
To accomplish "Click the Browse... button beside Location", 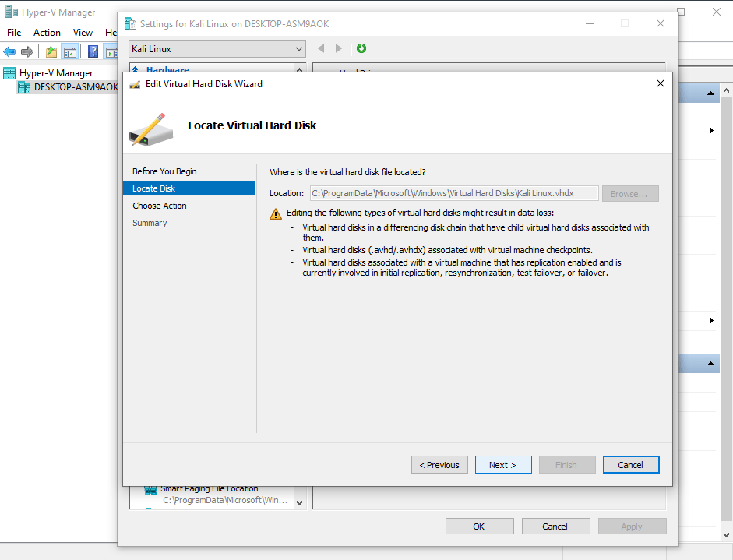I will pos(630,193).
